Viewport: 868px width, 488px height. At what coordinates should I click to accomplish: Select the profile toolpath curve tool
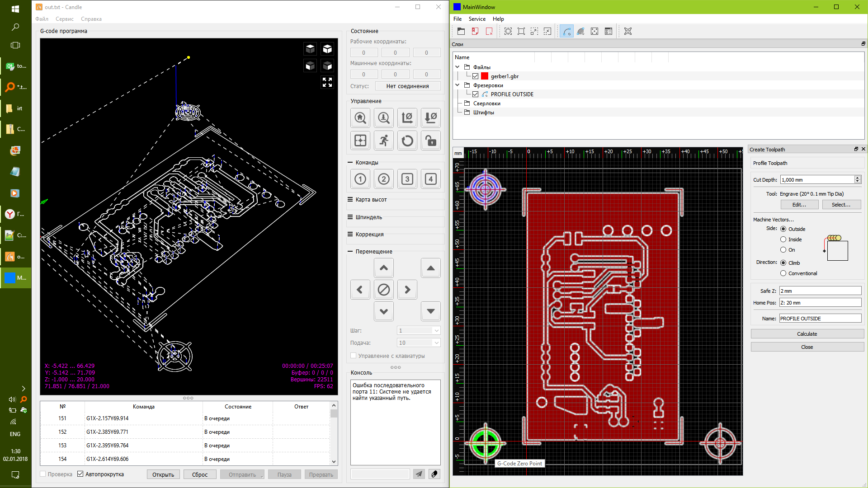(566, 31)
